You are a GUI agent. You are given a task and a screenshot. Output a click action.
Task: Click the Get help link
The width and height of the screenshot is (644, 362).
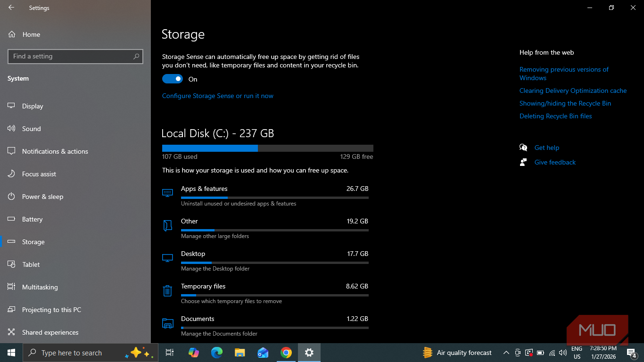pos(546,148)
